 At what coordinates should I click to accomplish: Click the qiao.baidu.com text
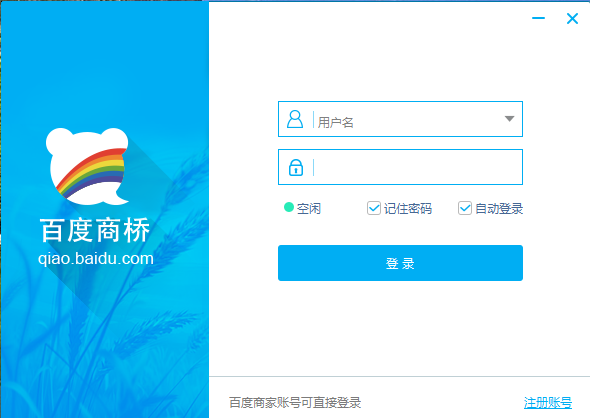click(96, 259)
